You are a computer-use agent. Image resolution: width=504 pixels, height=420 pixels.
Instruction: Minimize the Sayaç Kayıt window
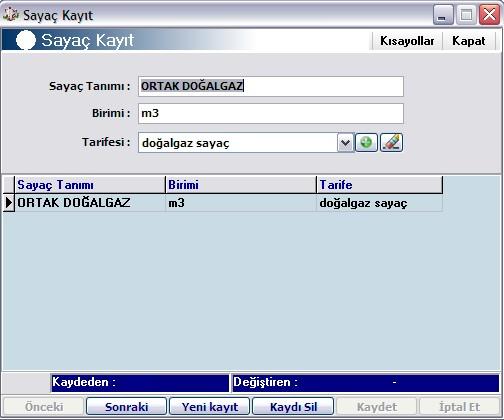click(443, 15)
